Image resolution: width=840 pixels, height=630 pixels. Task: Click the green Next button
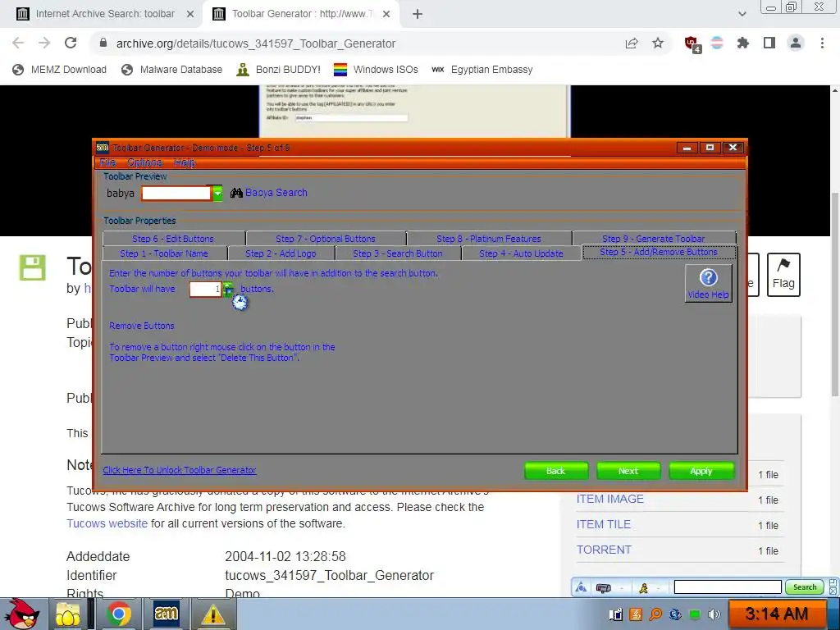[x=628, y=471]
